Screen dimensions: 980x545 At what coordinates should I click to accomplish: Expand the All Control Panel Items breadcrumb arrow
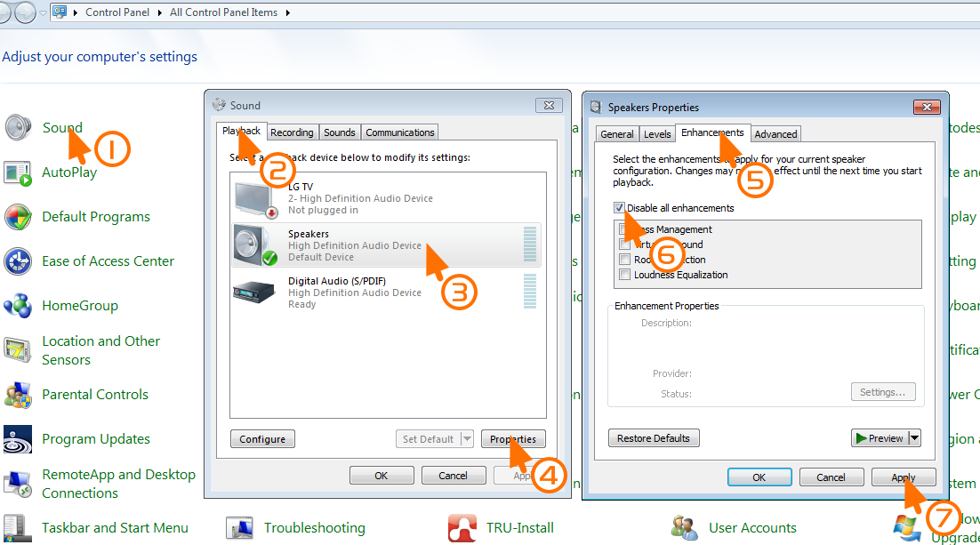click(x=287, y=12)
